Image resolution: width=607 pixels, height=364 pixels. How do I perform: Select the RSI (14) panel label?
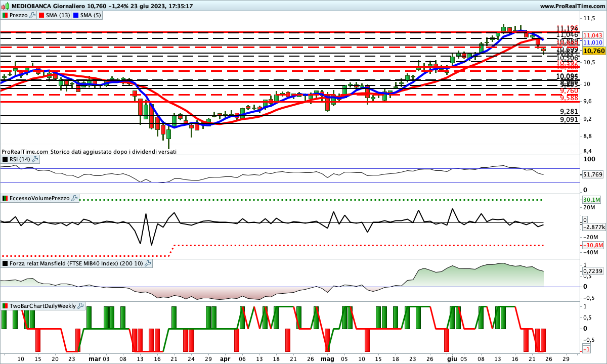tap(20, 159)
